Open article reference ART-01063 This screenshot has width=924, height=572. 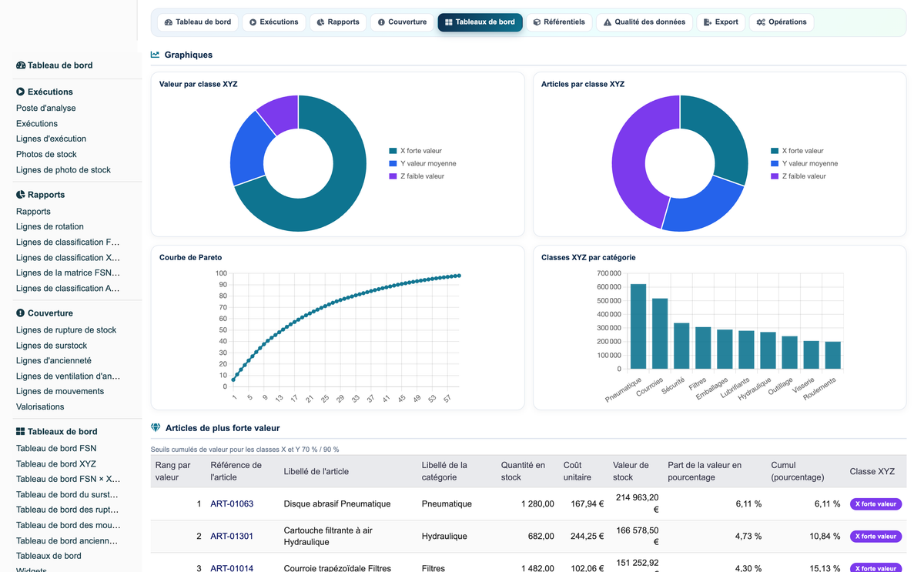coord(232,504)
